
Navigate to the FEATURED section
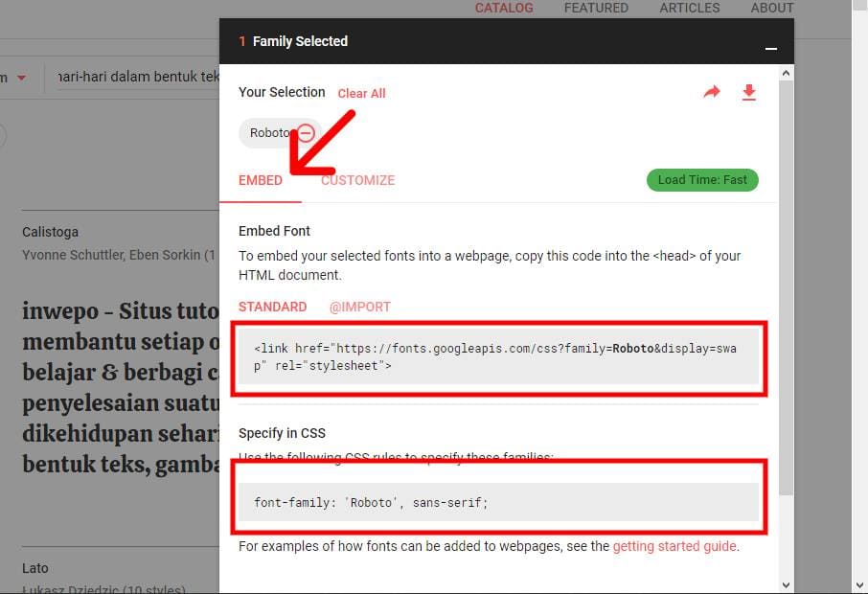596,8
